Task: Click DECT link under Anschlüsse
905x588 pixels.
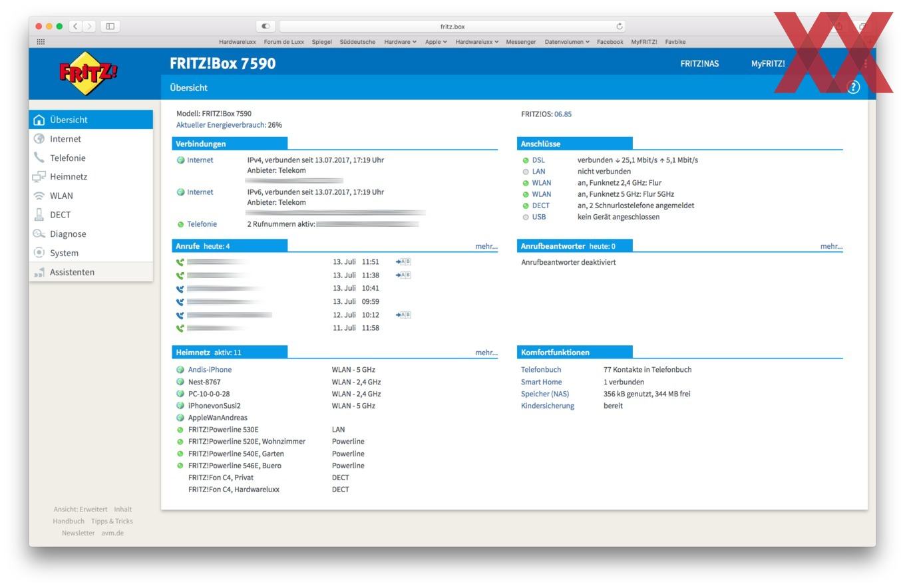Action: tap(541, 206)
